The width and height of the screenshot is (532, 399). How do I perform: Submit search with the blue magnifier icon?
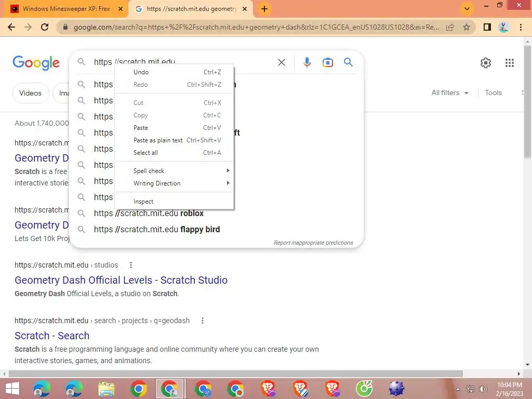[x=348, y=62]
